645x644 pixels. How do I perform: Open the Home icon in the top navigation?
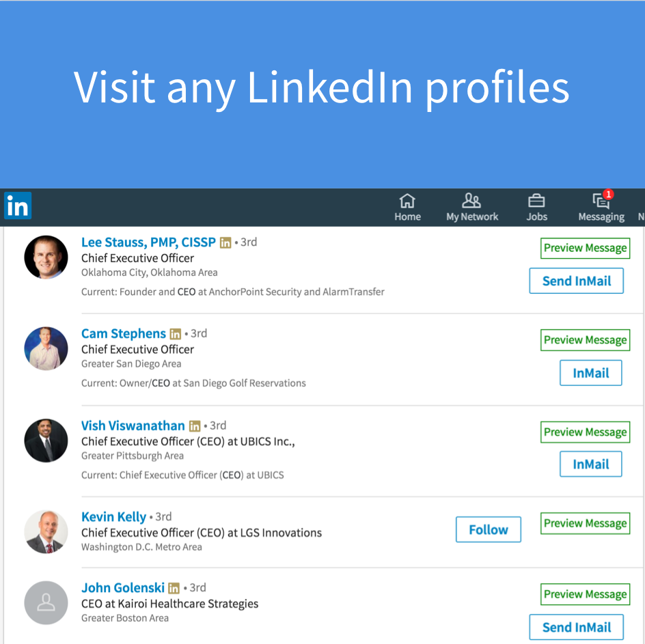[407, 202]
